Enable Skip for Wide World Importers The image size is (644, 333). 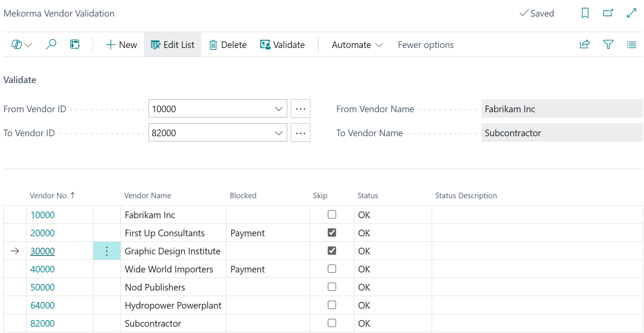click(x=332, y=269)
